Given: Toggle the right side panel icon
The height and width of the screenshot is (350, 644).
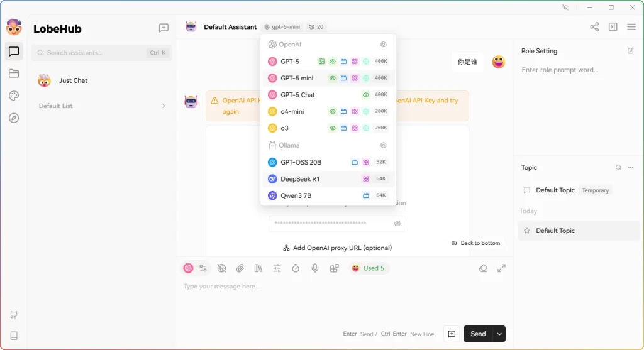Looking at the screenshot, I should (x=613, y=27).
